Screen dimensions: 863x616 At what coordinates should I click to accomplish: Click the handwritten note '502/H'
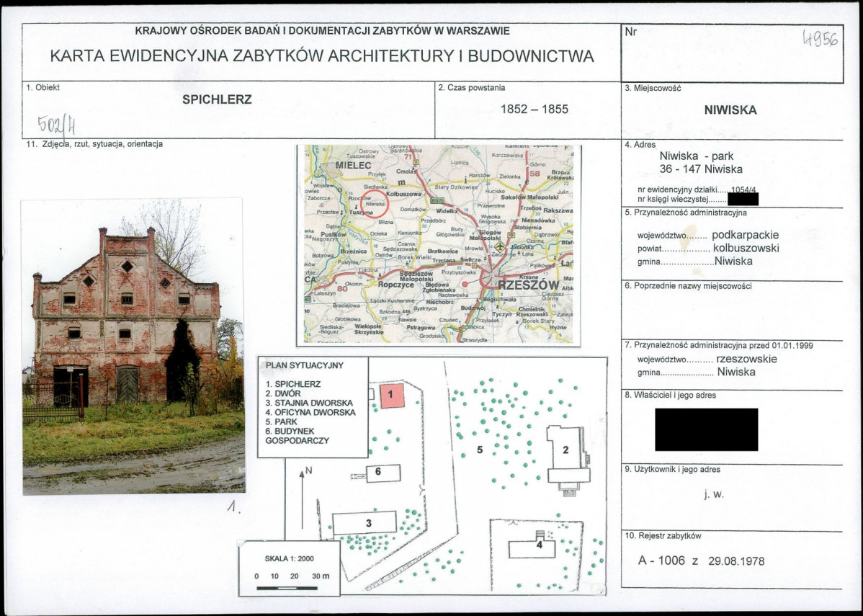pos(56,126)
